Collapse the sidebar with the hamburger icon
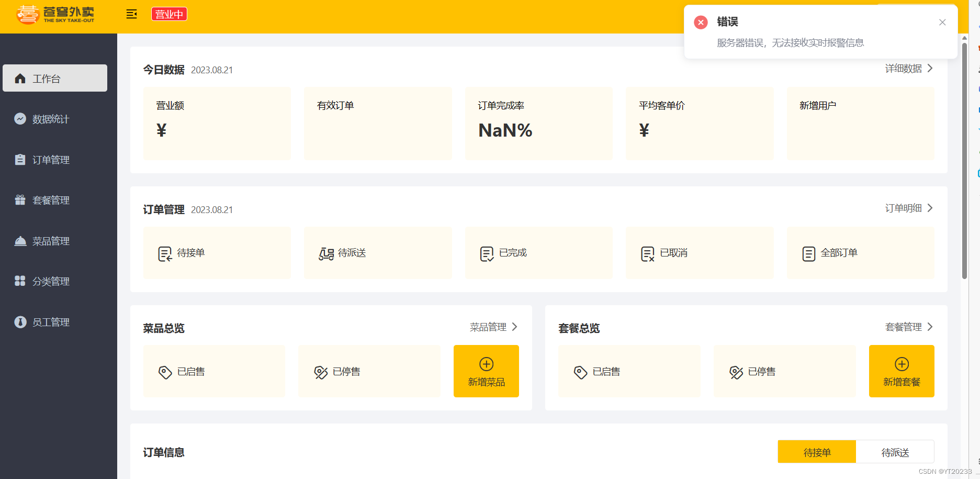The width and height of the screenshot is (980, 479). 132,14
